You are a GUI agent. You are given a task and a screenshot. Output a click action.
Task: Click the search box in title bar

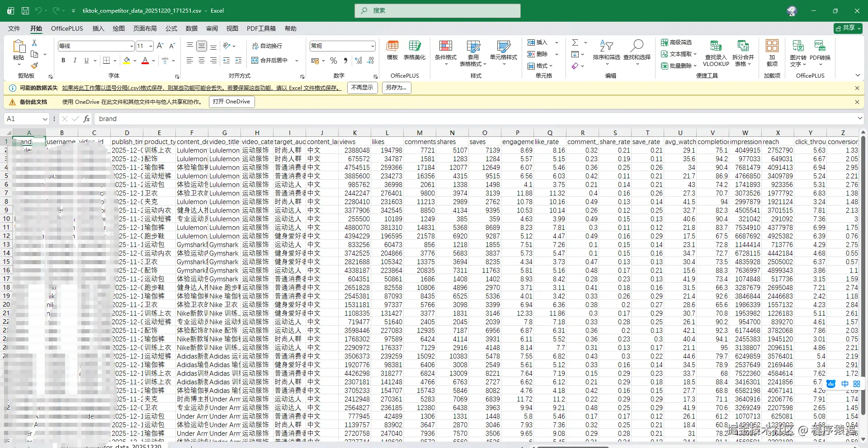(x=437, y=10)
